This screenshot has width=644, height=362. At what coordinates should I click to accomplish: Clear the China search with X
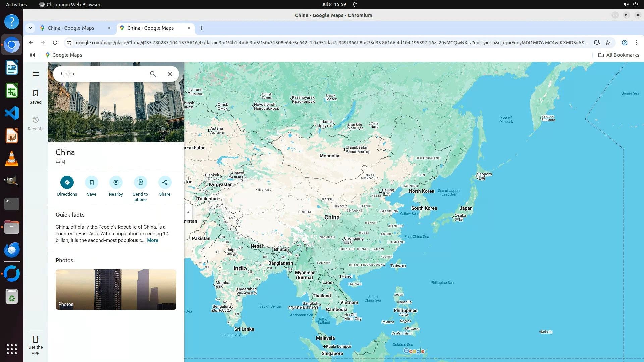170,74
